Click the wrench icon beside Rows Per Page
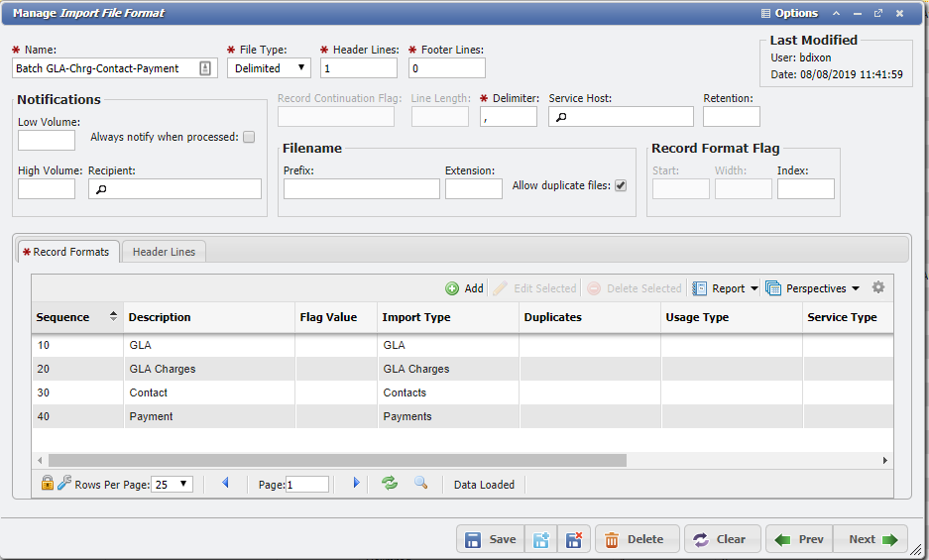The width and height of the screenshot is (929, 560). [63, 484]
